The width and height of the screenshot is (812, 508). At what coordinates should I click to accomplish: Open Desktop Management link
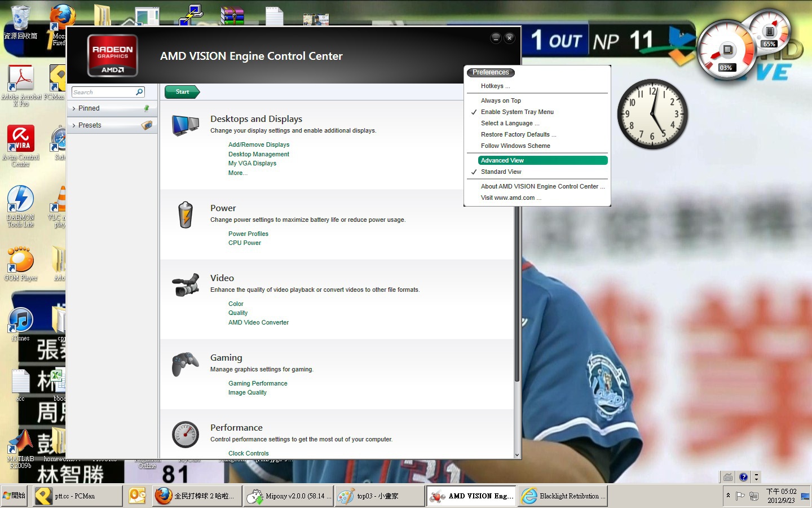[259, 154]
